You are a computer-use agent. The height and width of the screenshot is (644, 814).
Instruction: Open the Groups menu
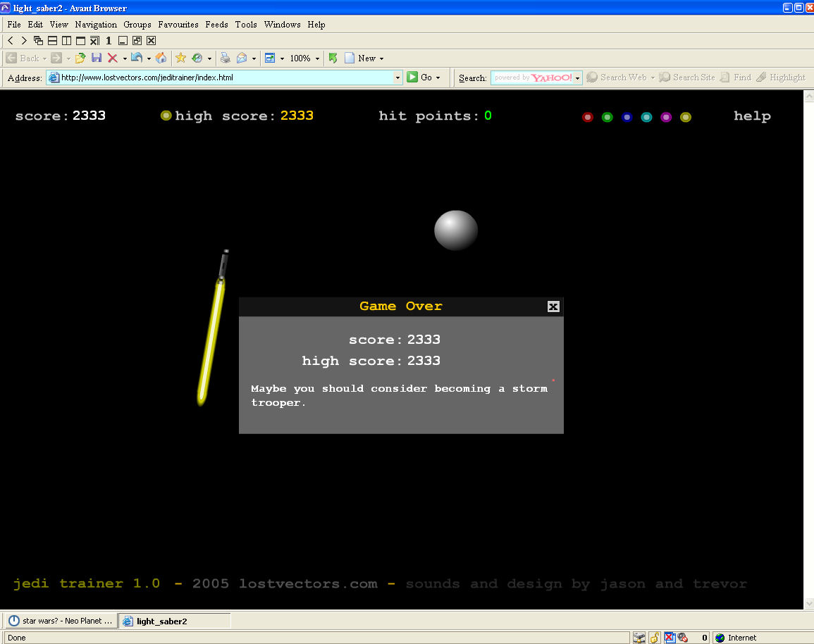coord(137,25)
